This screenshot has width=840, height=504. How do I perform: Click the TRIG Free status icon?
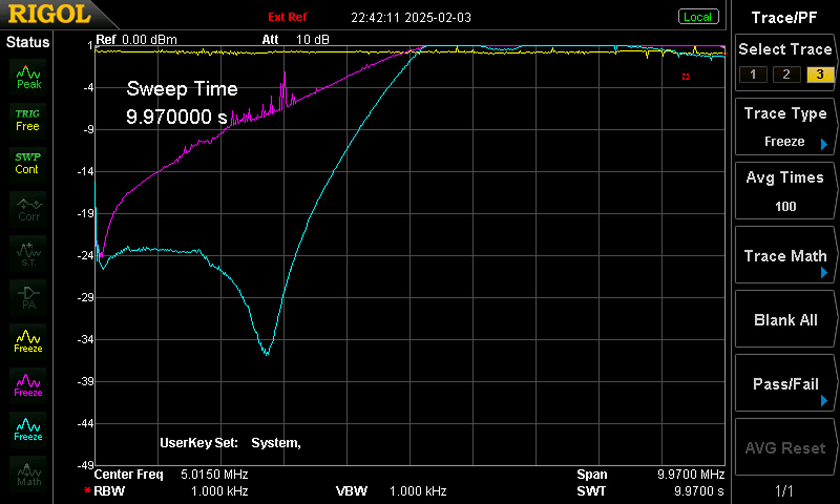click(28, 121)
